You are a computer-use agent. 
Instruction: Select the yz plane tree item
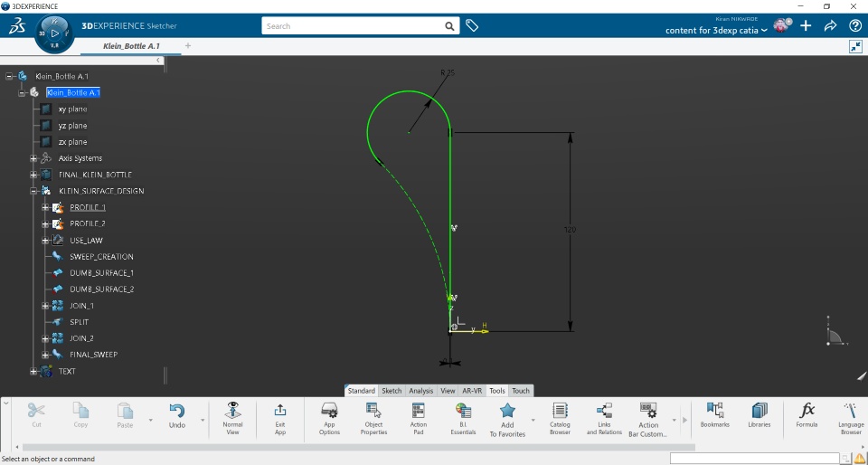click(72, 126)
